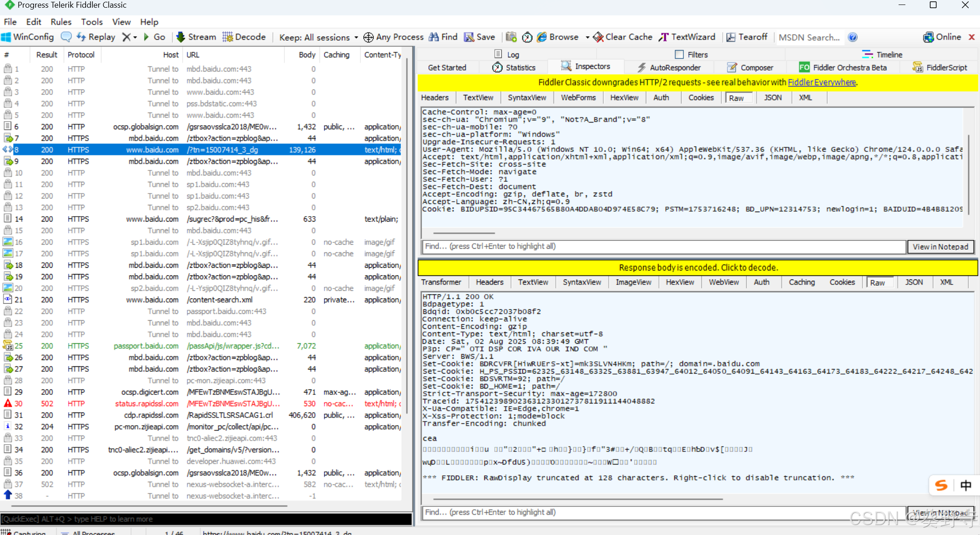980x535 pixels.
Task: Close the toolbar with red X
Action: point(971,37)
